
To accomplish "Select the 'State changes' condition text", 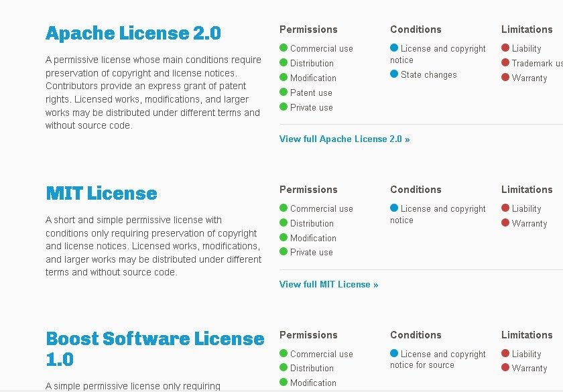I will [x=429, y=74].
